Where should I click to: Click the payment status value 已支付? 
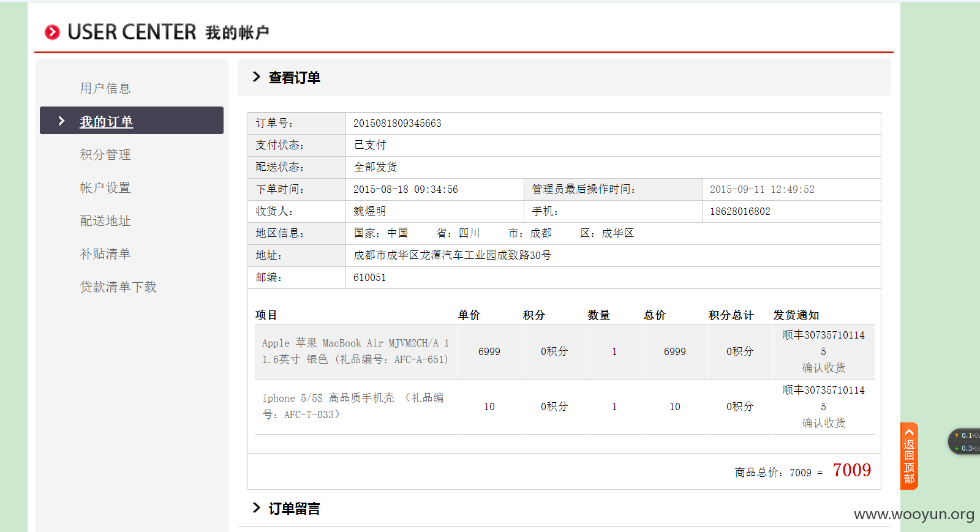tap(370, 145)
